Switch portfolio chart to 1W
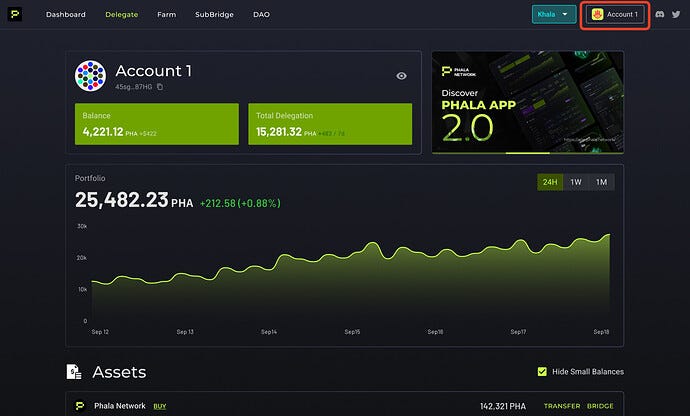 (576, 182)
